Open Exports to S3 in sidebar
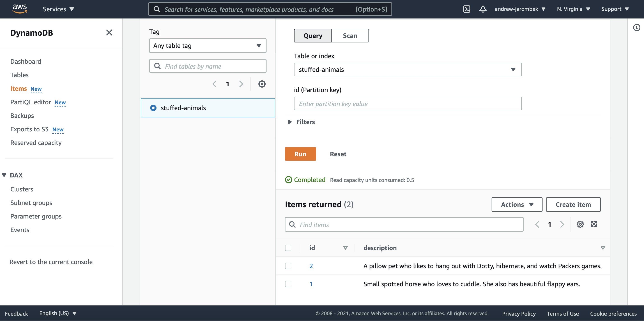 point(29,129)
